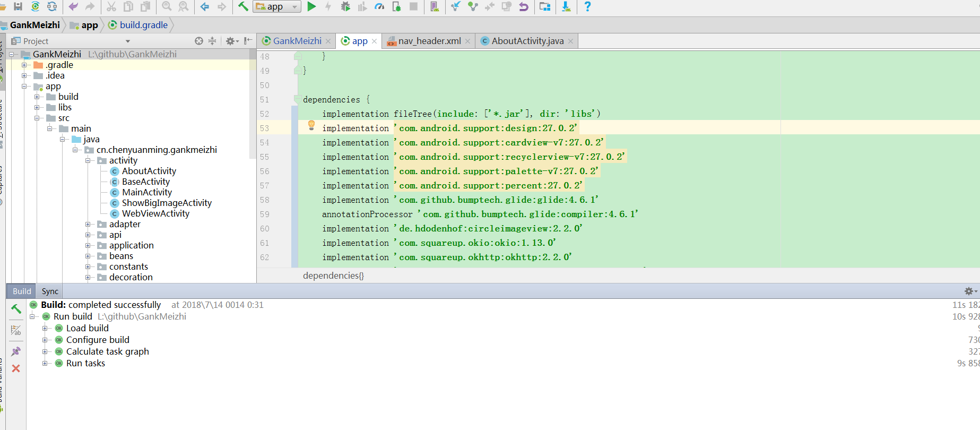This screenshot has height=430, width=980.
Task: Click Sync Project with Gradle Files icon
Action: 35,6
